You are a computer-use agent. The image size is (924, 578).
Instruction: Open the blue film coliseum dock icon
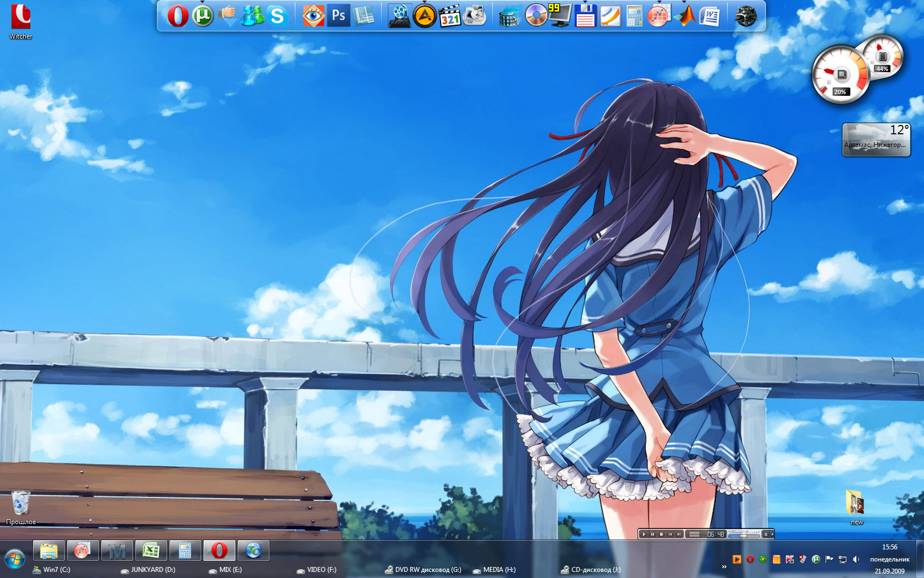point(510,16)
